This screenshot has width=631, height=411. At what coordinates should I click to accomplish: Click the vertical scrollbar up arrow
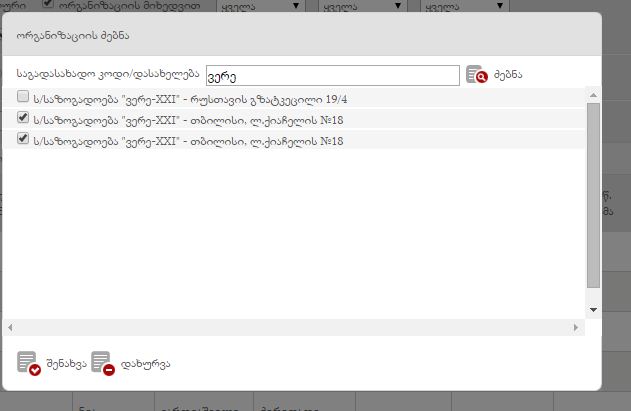(x=593, y=95)
